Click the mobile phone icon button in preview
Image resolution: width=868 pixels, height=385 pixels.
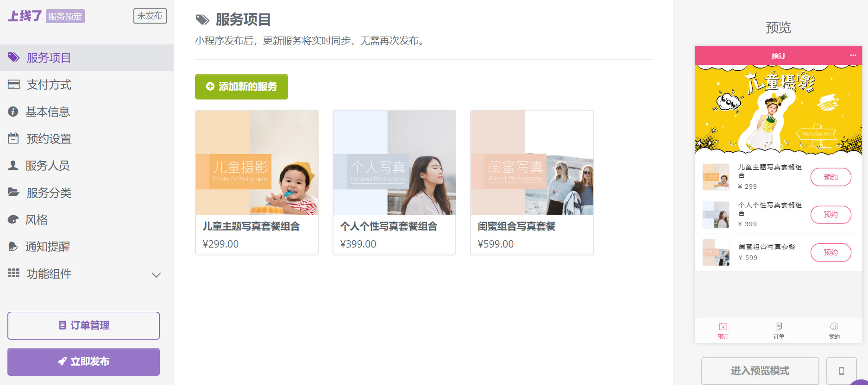point(841,371)
